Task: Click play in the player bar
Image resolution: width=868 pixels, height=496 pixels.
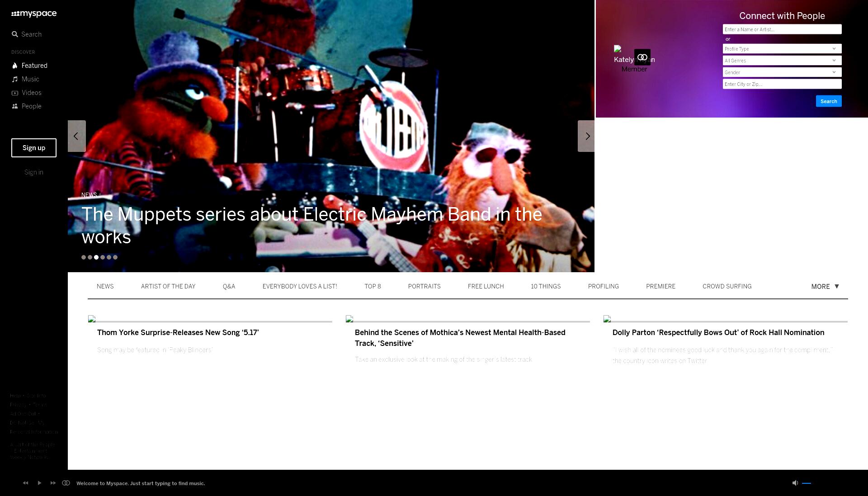Action: pos(39,483)
